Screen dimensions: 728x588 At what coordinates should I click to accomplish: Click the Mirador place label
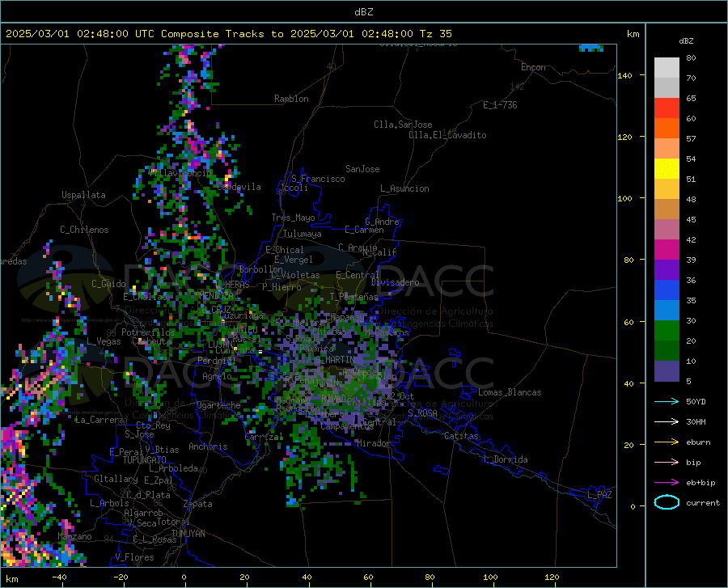373,443
